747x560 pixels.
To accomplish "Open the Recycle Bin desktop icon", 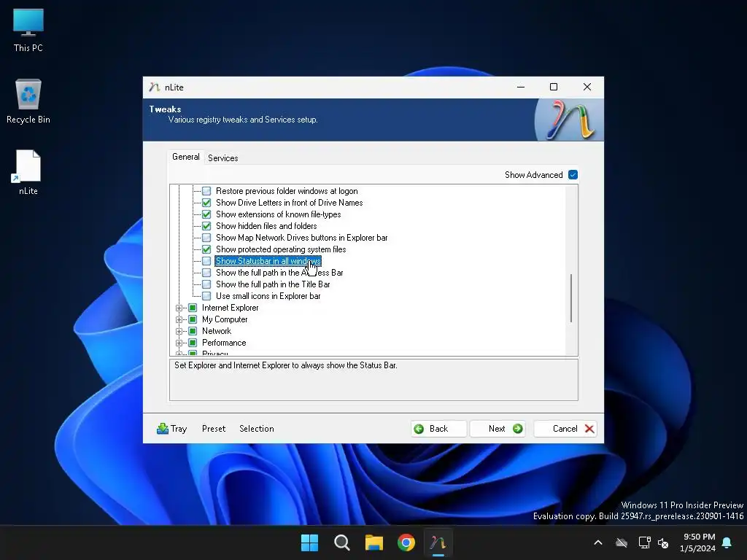I will pos(28,101).
